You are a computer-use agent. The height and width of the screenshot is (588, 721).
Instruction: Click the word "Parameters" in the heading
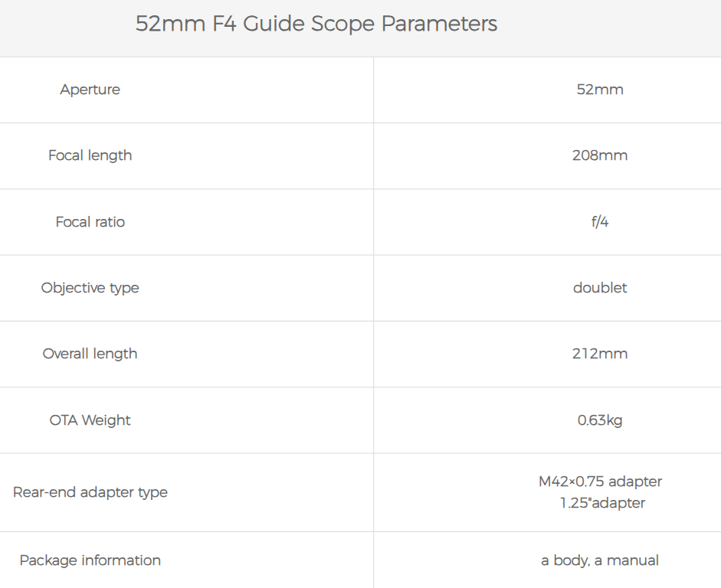pos(439,24)
